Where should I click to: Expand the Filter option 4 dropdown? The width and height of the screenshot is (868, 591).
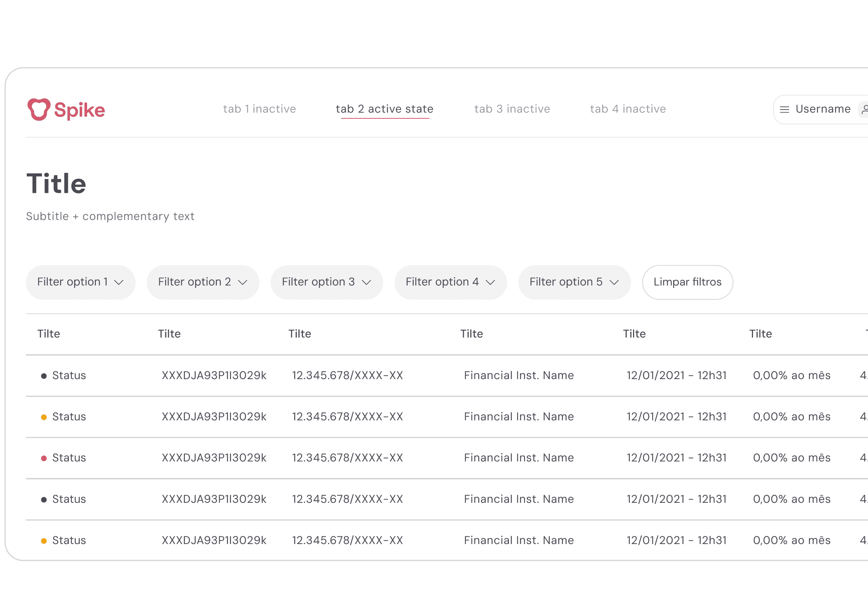[450, 282]
